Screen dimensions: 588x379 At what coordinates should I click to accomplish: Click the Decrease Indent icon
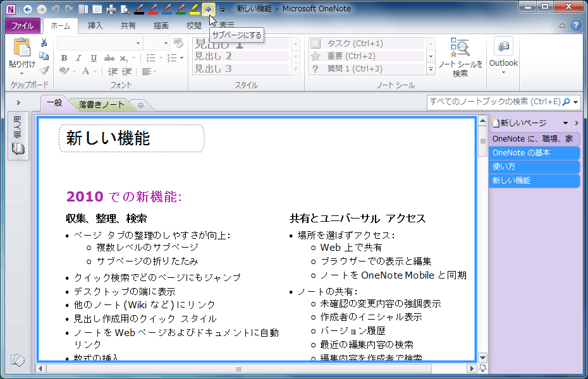click(x=112, y=71)
